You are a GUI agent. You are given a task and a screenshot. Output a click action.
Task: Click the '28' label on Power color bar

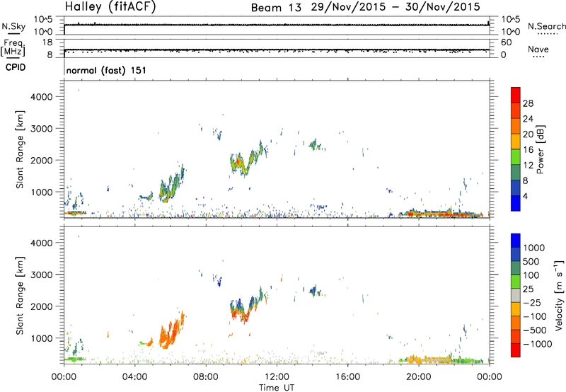pos(528,103)
